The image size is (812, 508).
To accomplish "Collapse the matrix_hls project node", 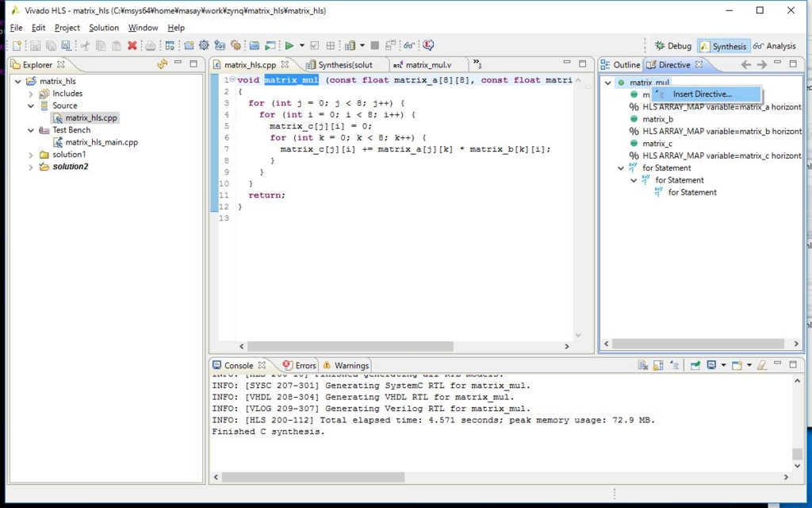I will (x=18, y=82).
